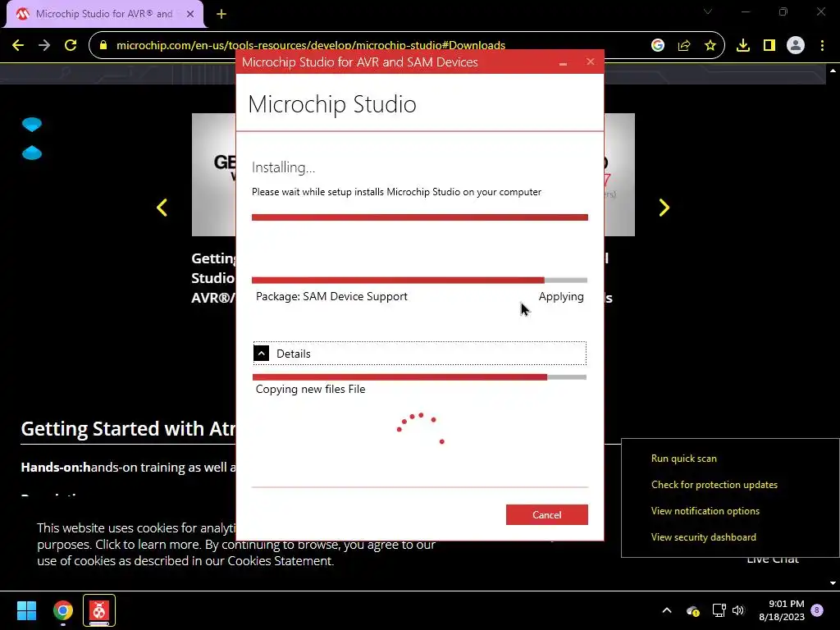Open the tab search chevron in title bar
The height and width of the screenshot is (630, 840).
[708, 11]
